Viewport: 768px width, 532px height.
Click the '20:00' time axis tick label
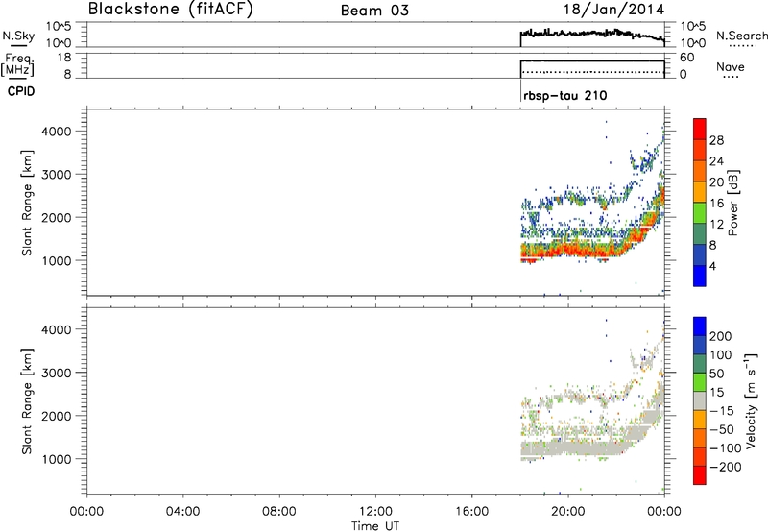coord(568,512)
